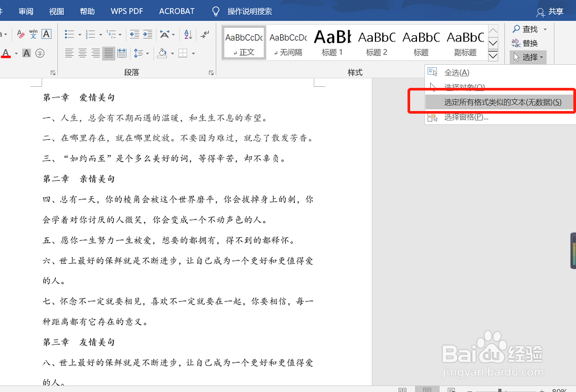Screen dimensions: 576x392
Task: Open font color dropdown arrow
Action: point(16,54)
